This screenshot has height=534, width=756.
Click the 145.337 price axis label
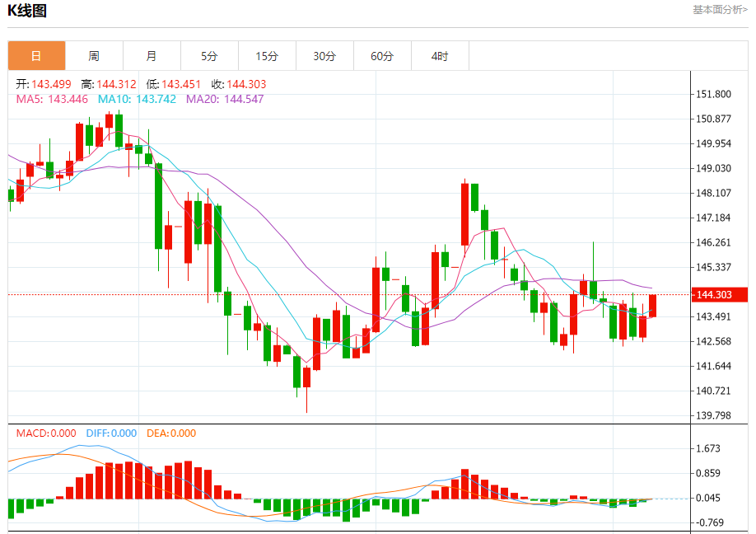(x=713, y=267)
